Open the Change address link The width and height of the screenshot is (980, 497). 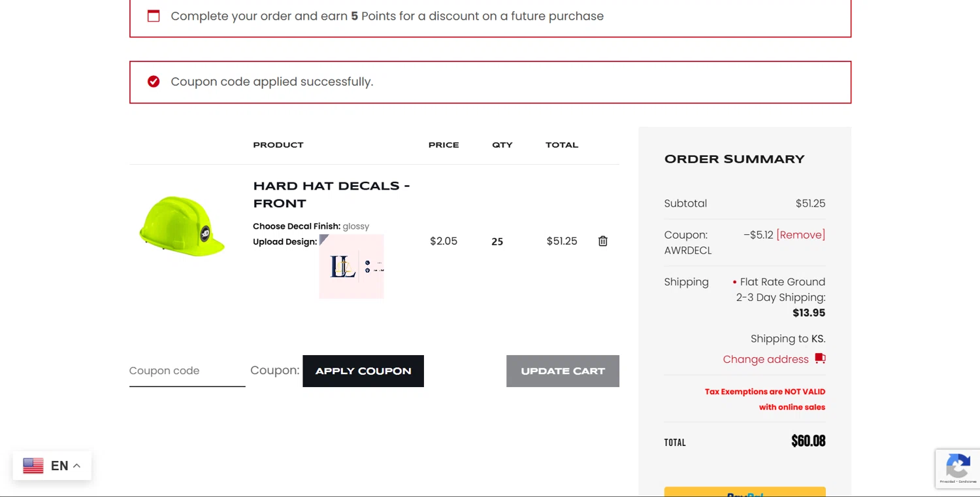[x=766, y=359]
